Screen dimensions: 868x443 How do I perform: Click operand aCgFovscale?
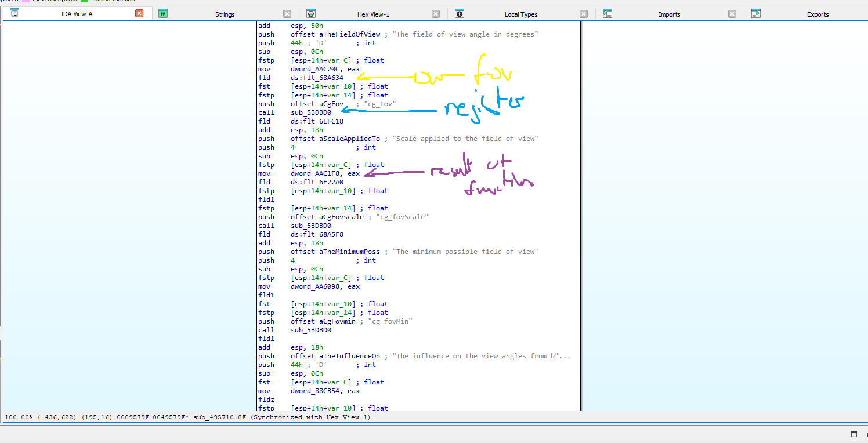[341, 217]
